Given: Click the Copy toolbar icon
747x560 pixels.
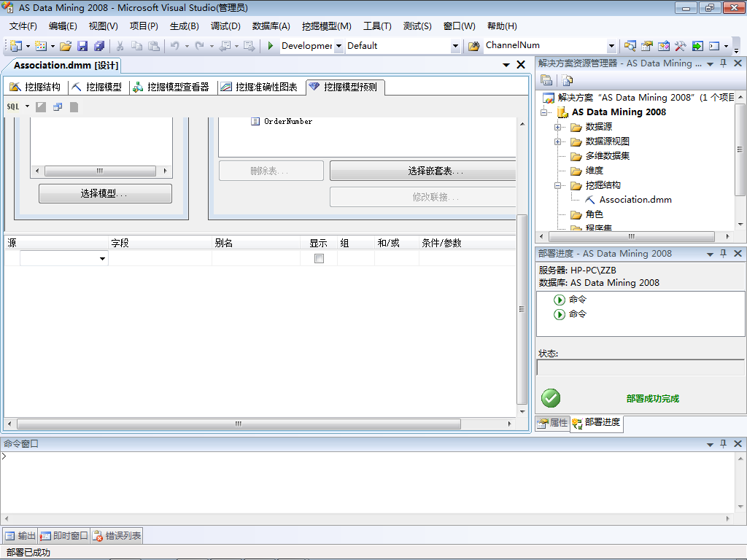Looking at the screenshot, I should (x=136, y=46).
